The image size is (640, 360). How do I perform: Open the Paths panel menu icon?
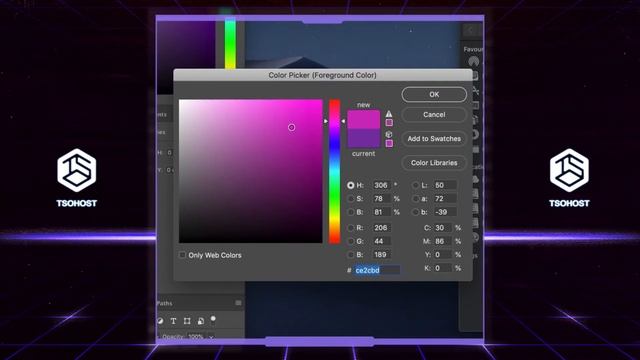coord(238,303)
